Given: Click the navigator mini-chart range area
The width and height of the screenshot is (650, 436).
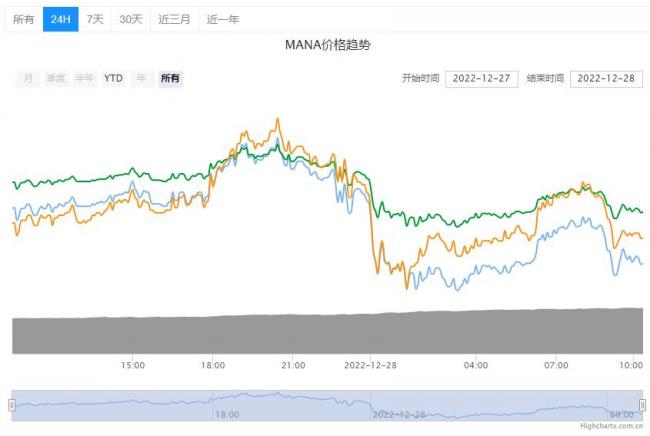Looking at the screenshot, I should (327, 405).
